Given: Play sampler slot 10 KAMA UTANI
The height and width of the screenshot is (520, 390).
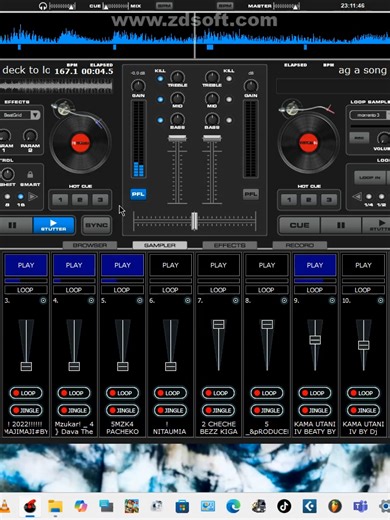Looking at the screenshot, I should tap(363, 265).
